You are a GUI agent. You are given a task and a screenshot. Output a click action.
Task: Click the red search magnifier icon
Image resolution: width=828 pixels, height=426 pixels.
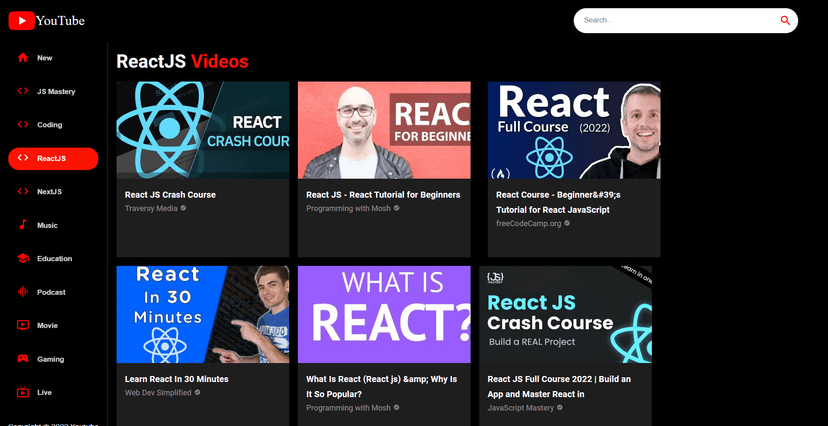(x=785, y=21)
